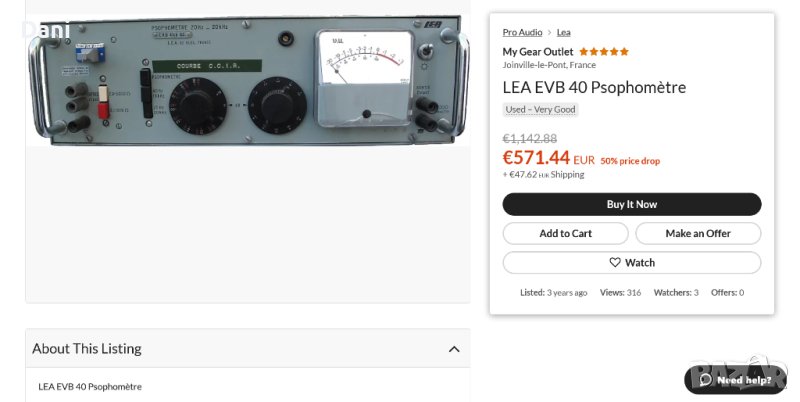Click the five-star seller rating
The image size is (800, 402).
(x=604, y=52)
